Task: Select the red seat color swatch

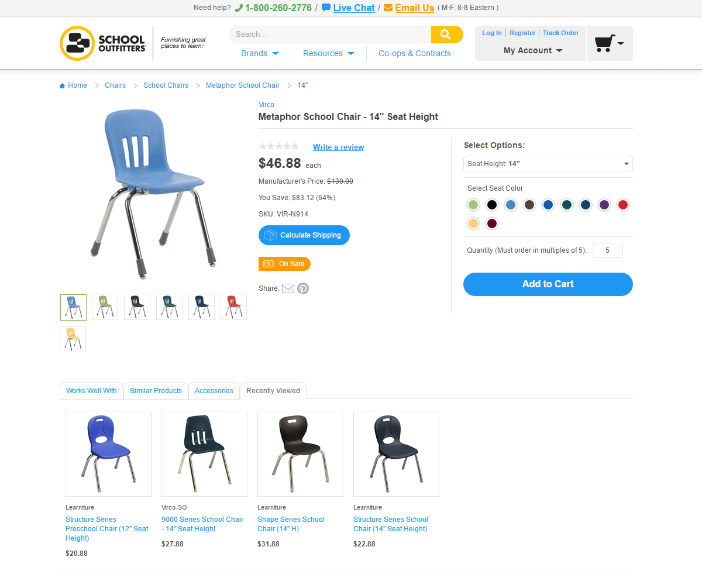Action: point(623,205)
